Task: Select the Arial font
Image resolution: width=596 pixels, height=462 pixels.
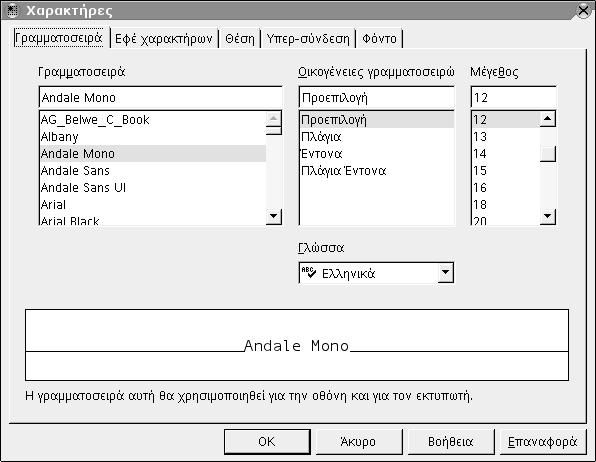Action: 152,205
